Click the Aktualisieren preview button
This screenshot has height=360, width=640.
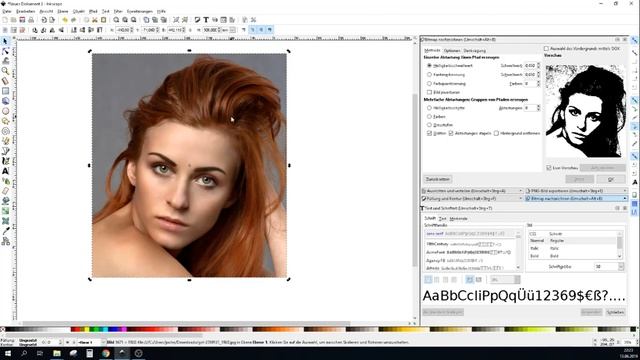[602, 168]
